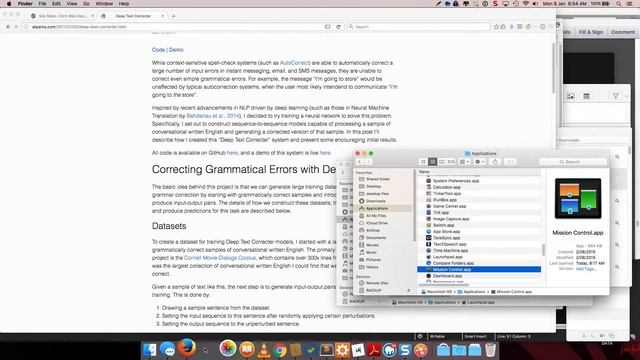Open the View menu

[x=72, y=4]
